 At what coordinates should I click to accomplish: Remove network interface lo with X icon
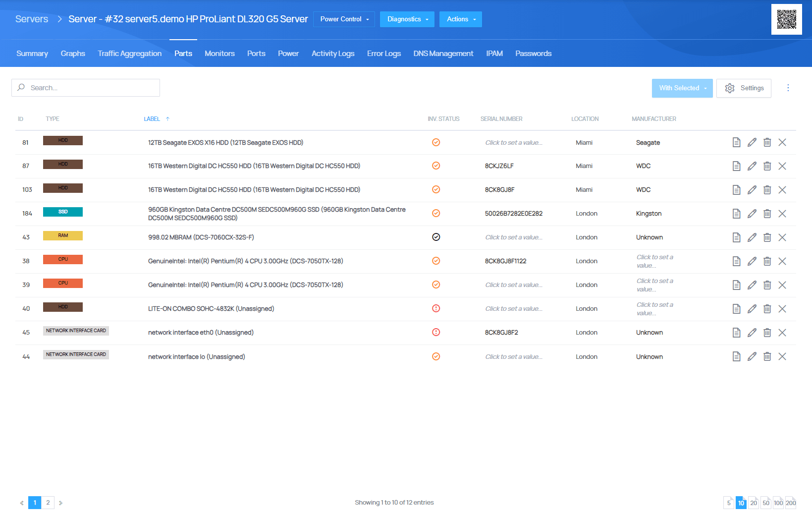point(782,356)
